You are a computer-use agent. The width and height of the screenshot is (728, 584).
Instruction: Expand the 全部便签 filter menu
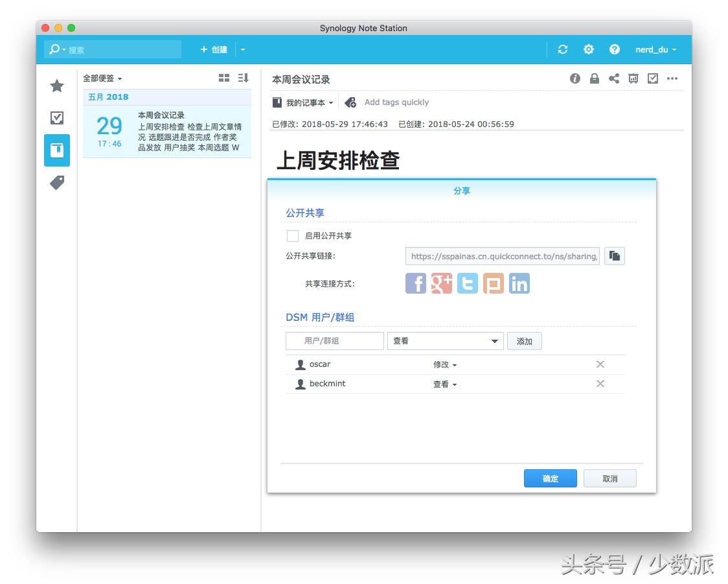tap(100, 77)
